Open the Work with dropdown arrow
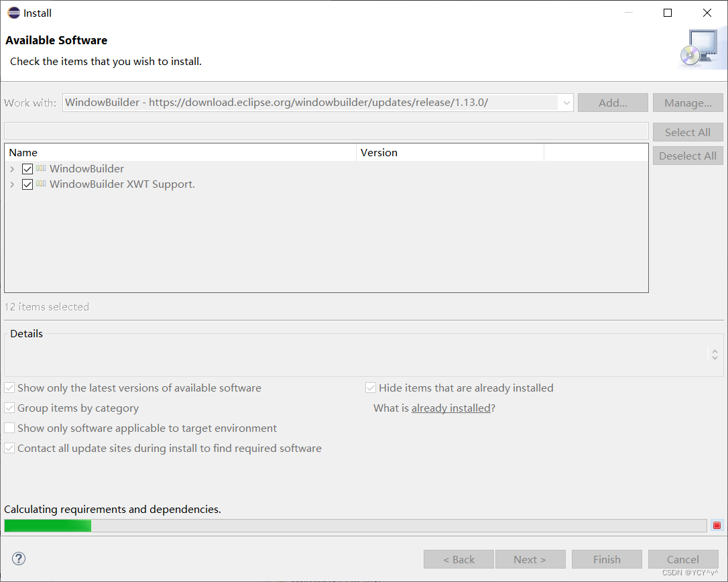 [566, 103]
